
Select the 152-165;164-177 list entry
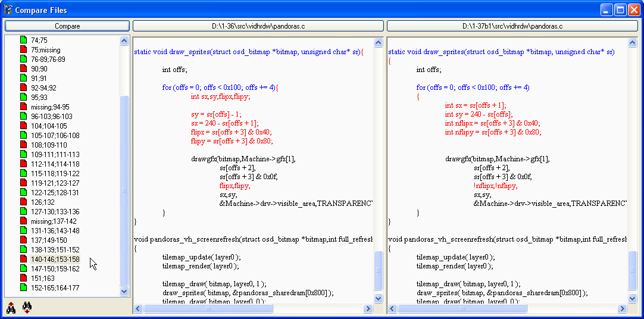click(x=55, y=288)
